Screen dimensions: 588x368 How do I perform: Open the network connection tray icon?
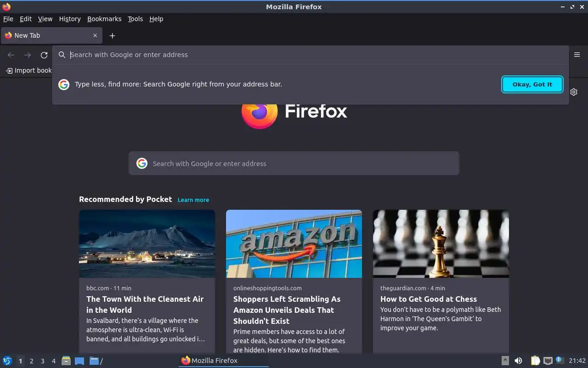tap(548, 361)
